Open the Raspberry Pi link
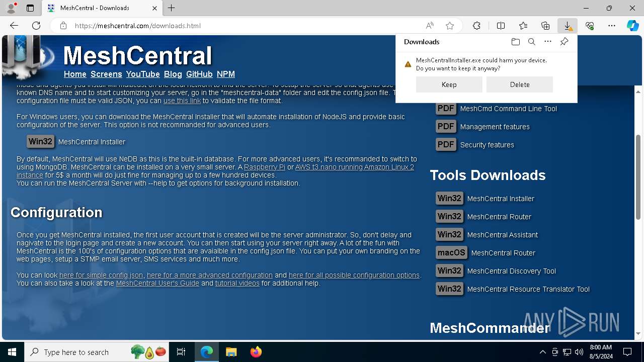Viewport: 644px width, 362px height. pyautogui.click(x=265, y=167)
